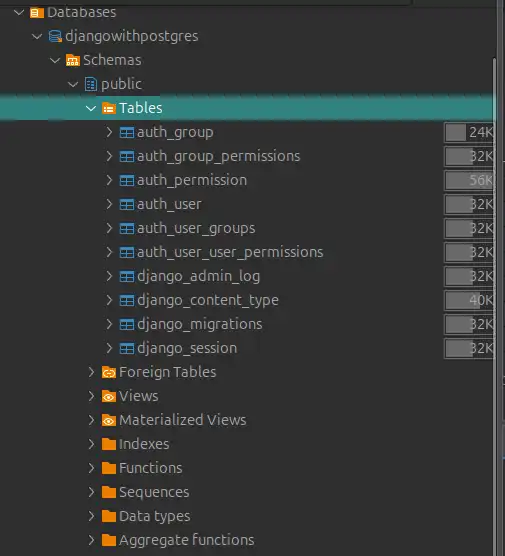
Task: Click the Foreign Tables link folder icon
Action: 109,372
